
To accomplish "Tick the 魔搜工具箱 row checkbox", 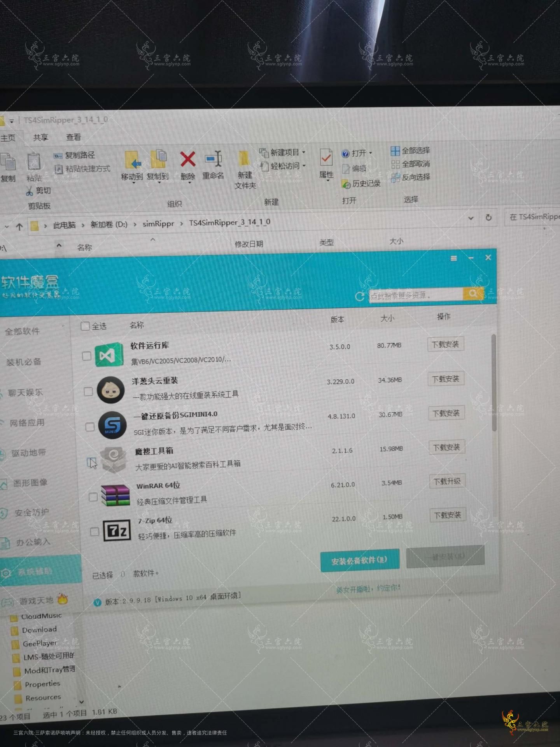I will [92, 462].
